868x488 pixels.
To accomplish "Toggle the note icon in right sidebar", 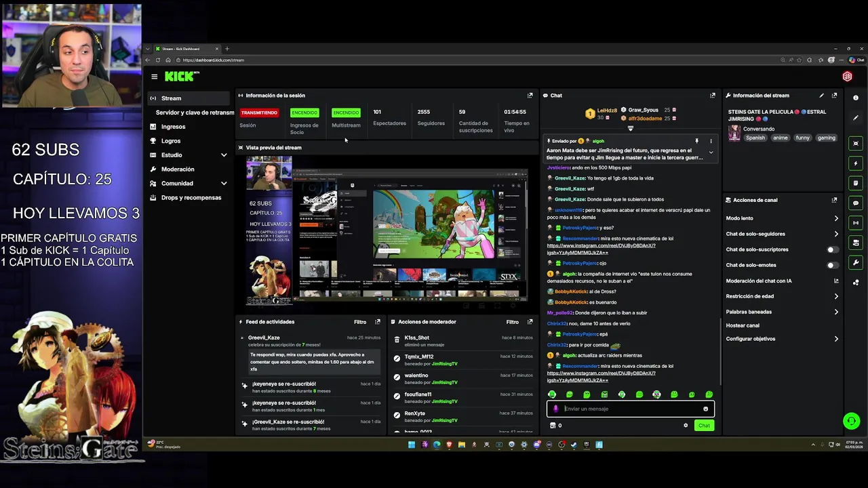I will (856, 183).
